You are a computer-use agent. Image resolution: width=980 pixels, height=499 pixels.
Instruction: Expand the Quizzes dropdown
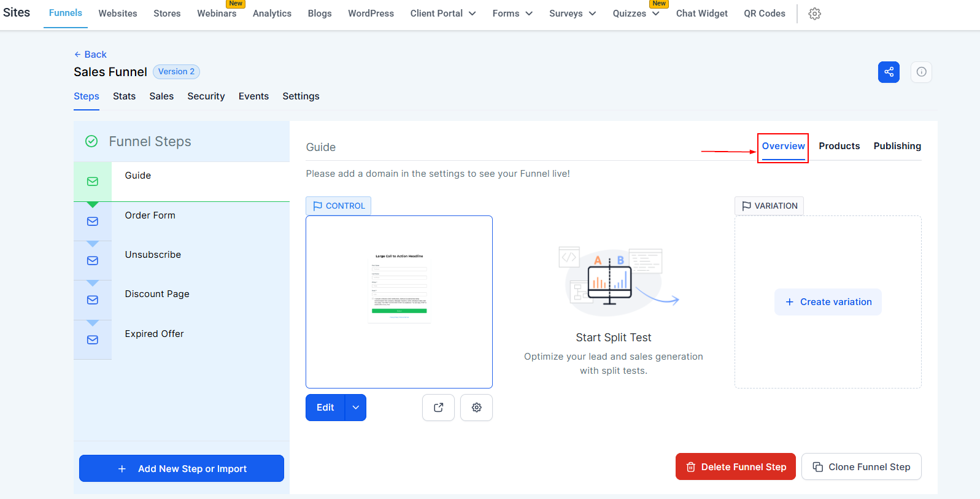click(636, 14)
